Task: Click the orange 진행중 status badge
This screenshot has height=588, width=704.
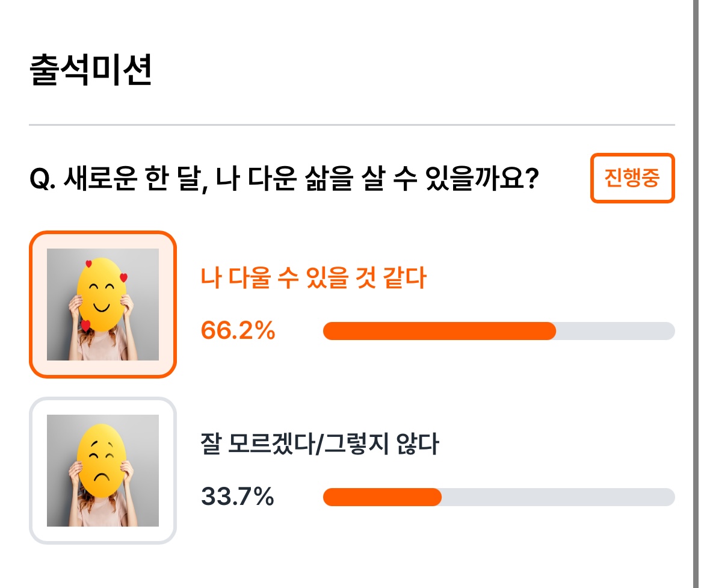Action: point(632,178)
